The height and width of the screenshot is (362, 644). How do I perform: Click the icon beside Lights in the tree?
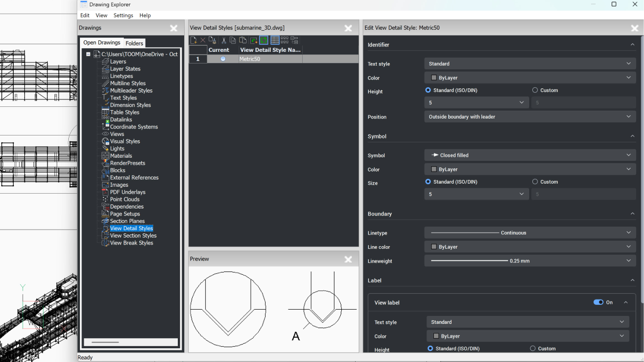[x=105, y=149]
